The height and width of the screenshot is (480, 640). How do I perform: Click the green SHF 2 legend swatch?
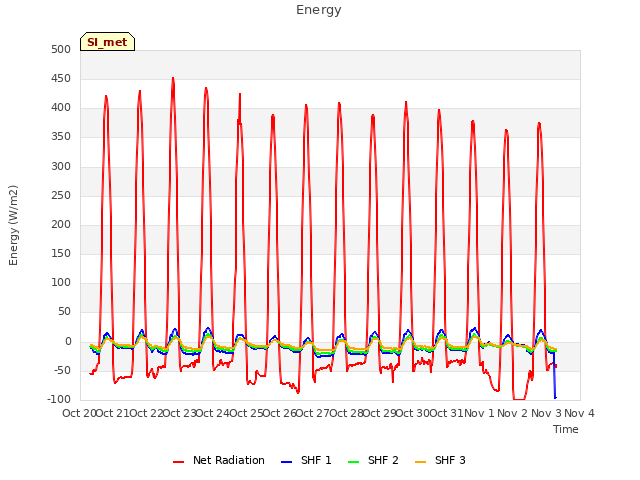click(353, 462)
